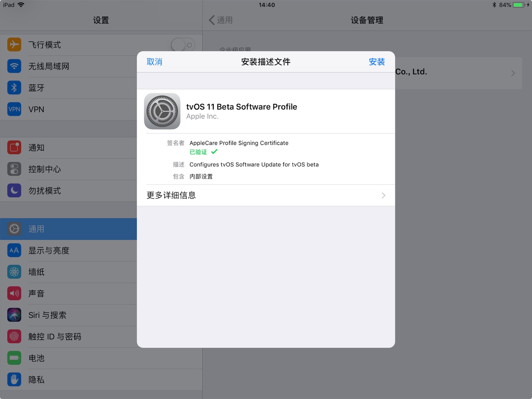Go back to 通用 from Device Management
The width and height of the screenshot is (532, 399).
coord(221,20)
